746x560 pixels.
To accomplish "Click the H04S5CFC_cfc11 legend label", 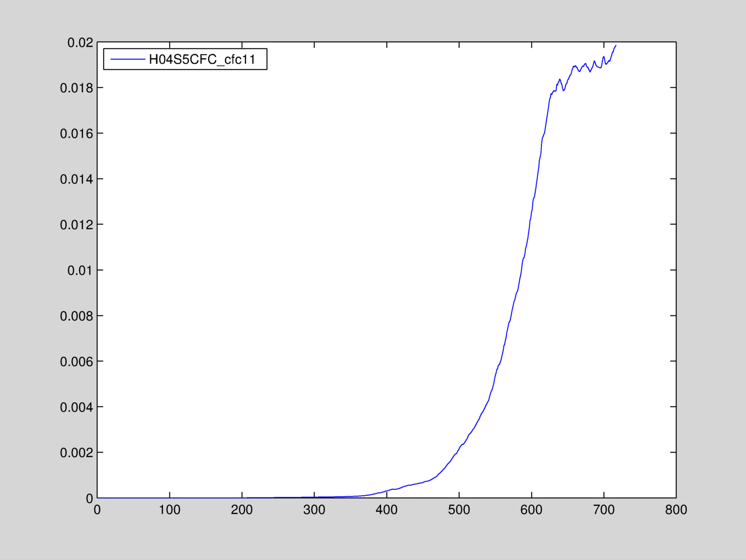I will pyautogui.click(x=202, y=60).
